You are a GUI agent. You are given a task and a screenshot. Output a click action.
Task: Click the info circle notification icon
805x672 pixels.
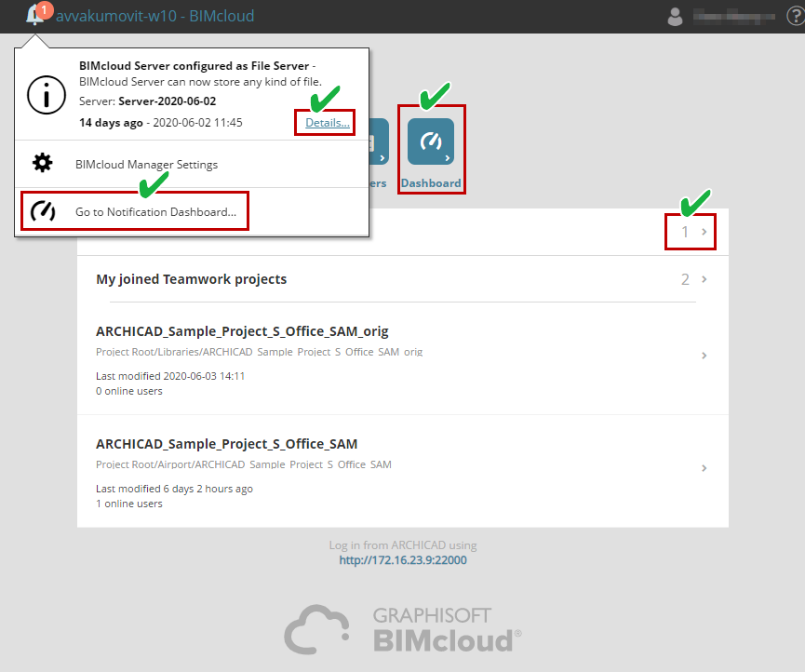[x=47, y=95]
